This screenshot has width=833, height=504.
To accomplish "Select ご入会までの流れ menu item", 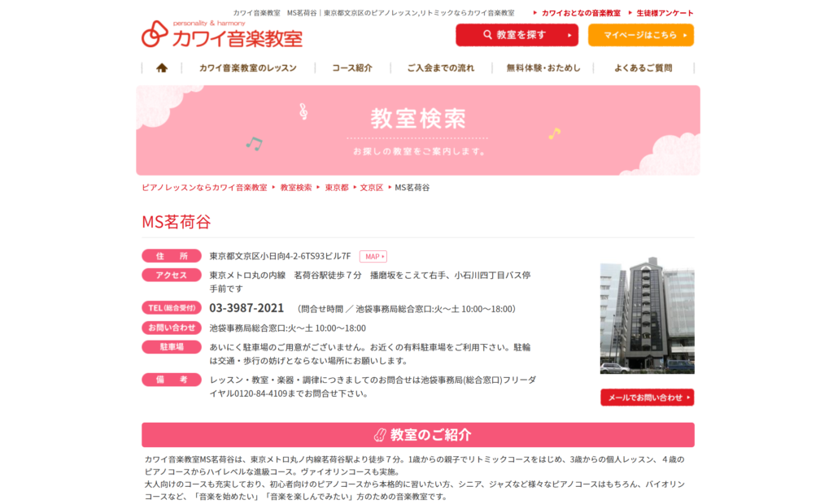I will (x=440, y=68).
